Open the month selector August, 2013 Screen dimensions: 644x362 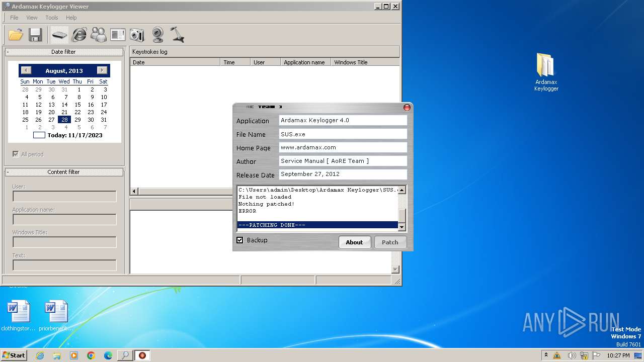pos(64,71)
